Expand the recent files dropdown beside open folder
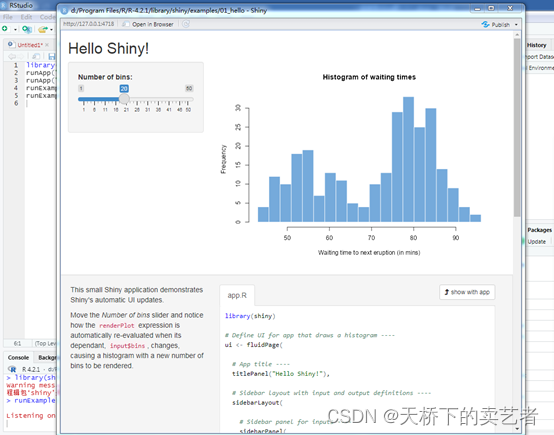The width and height of the screenshot is (554, 435). point(52,30)
